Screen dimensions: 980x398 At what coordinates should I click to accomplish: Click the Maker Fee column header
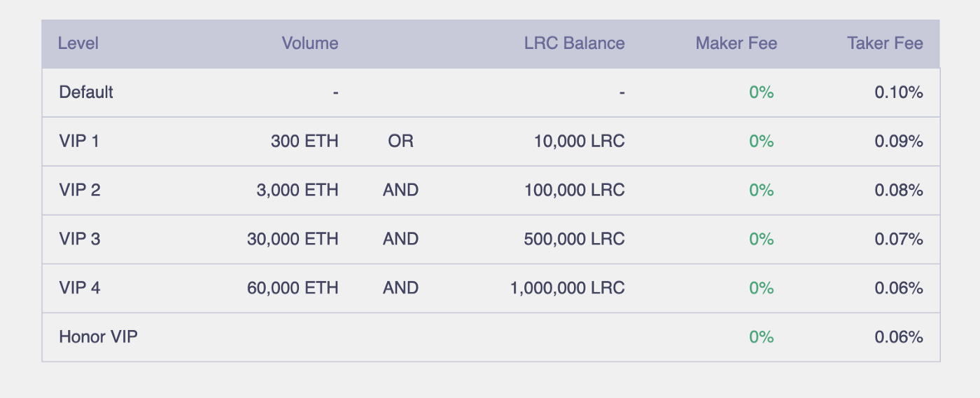point(736,43)
